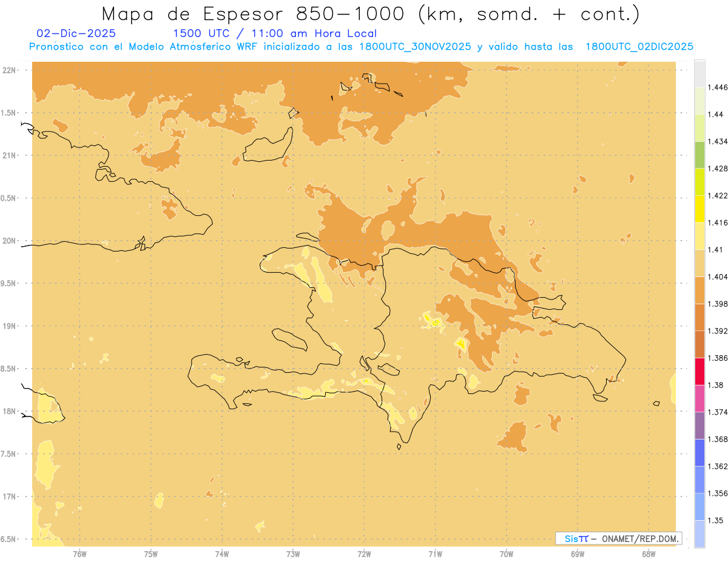Pick the gray colorbar swatch above 1.446
The height and width of the screenshot is (562, 728).
[699, 73]
